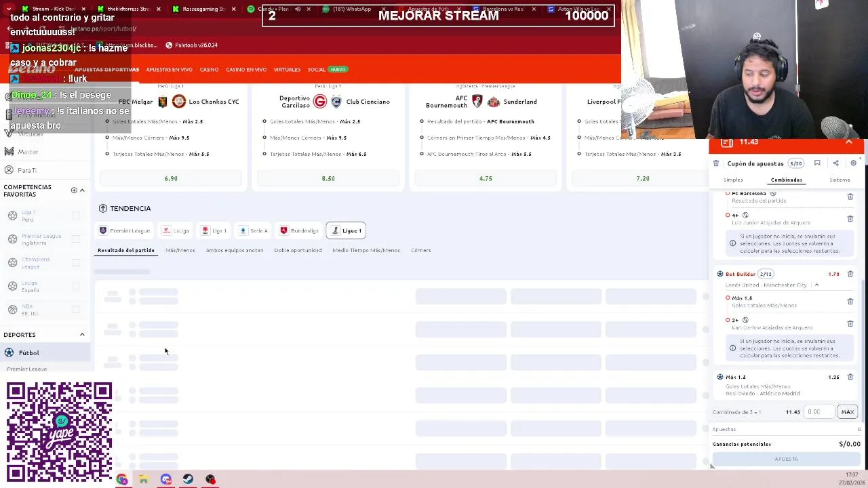Screen dimensions: 868x488
Task: Open Más/Menos market tab
Action: [180, 250]
